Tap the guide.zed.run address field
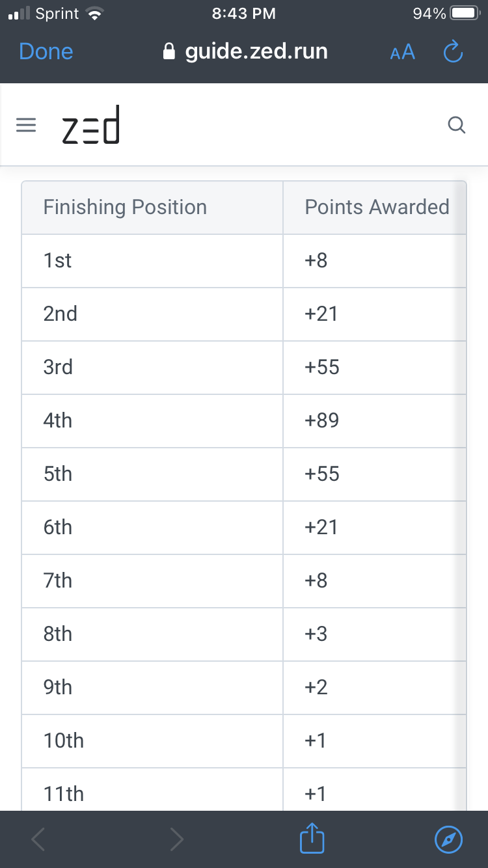 pos(245,52)
